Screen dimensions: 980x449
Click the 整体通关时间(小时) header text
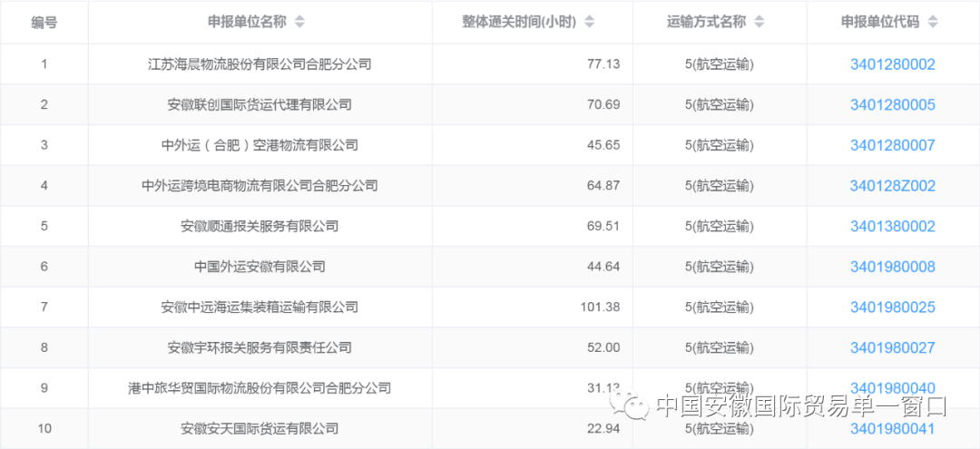[520, 23]
